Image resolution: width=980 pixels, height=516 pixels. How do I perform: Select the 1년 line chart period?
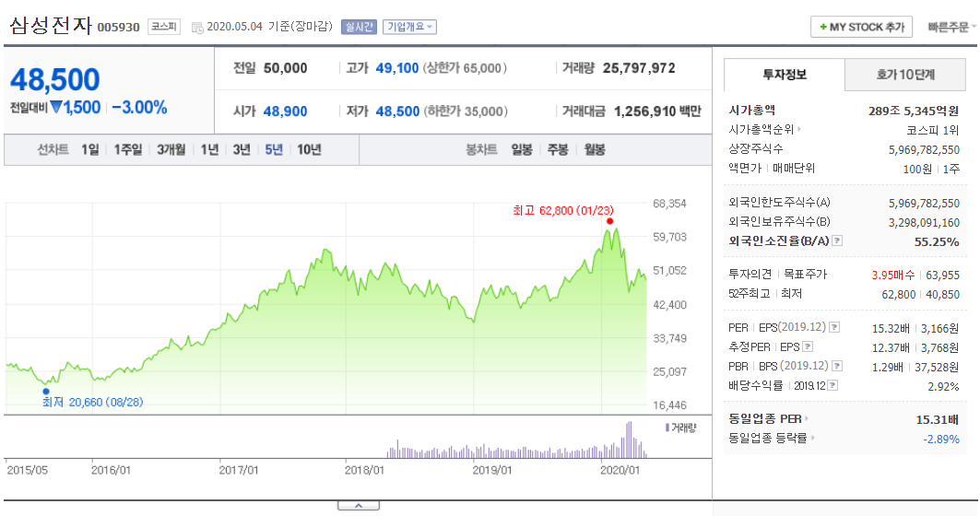click(209, 150)
